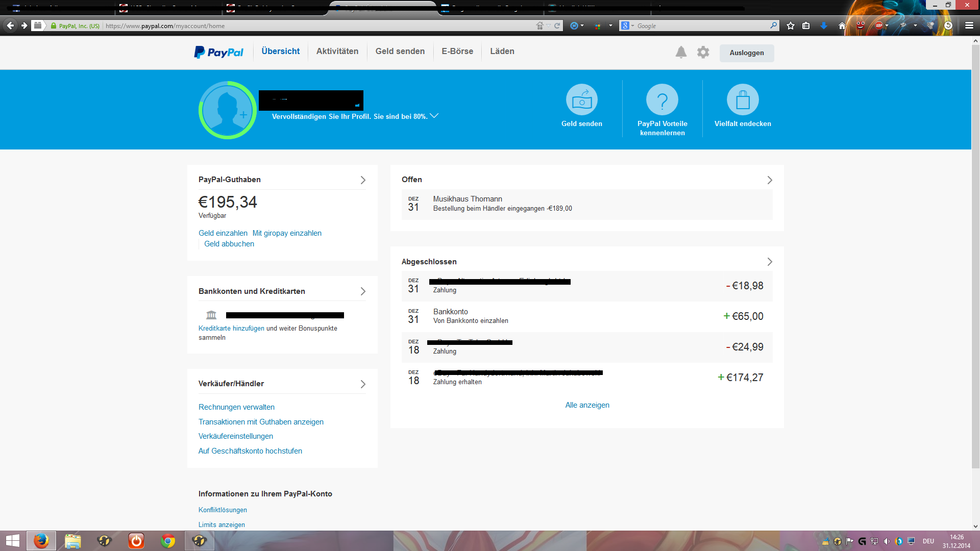Image resolution: width=980 pixels, height=551 pixels.
Task: Open the notifications bell
Action: coord(681,52)
